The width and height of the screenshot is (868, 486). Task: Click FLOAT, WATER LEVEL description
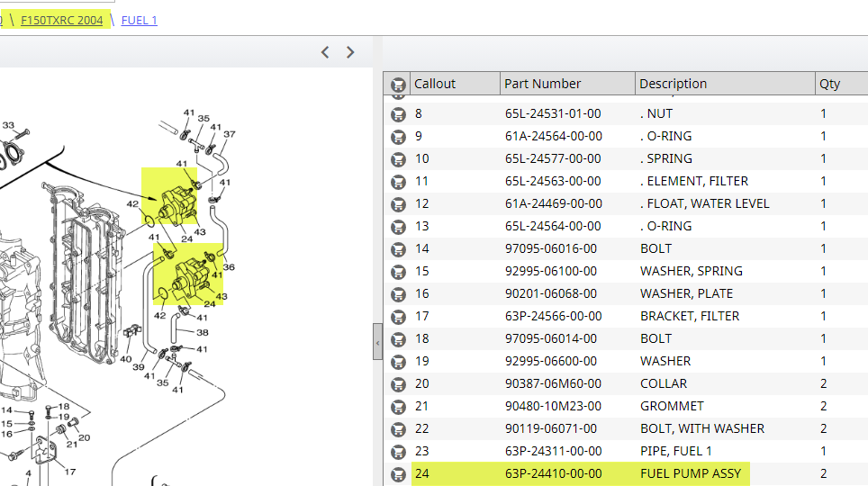(x=705, y=203)
